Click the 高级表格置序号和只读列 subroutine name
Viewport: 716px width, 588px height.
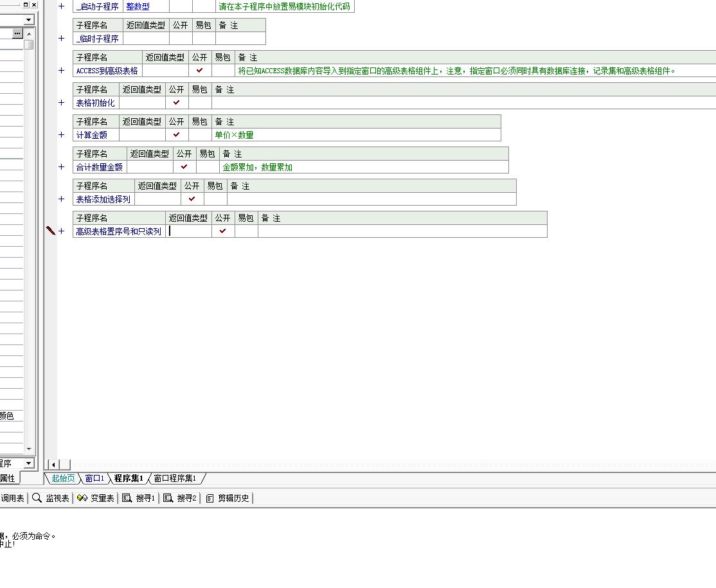click(x=118, y=231)
